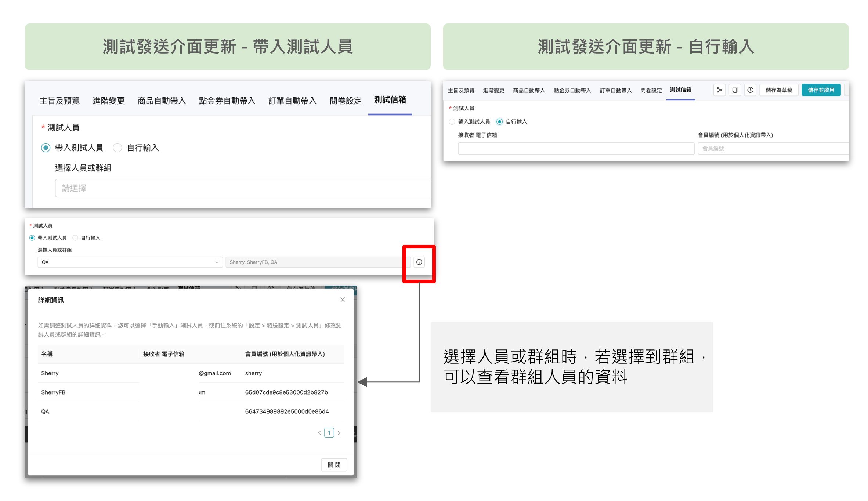Viewport: 868px width, 501px height.
Task: Switch to the 問卷設定 tab
Action: pos(345,100)
